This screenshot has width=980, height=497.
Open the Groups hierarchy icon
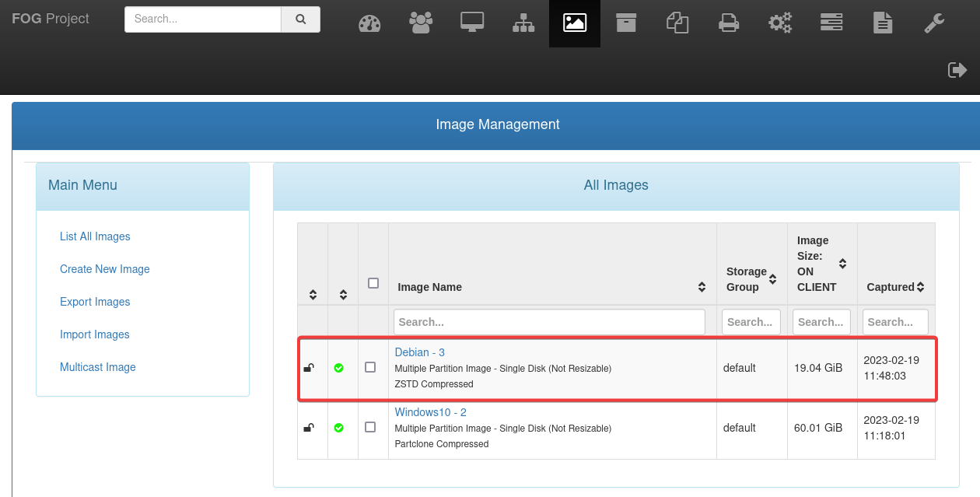523,23
